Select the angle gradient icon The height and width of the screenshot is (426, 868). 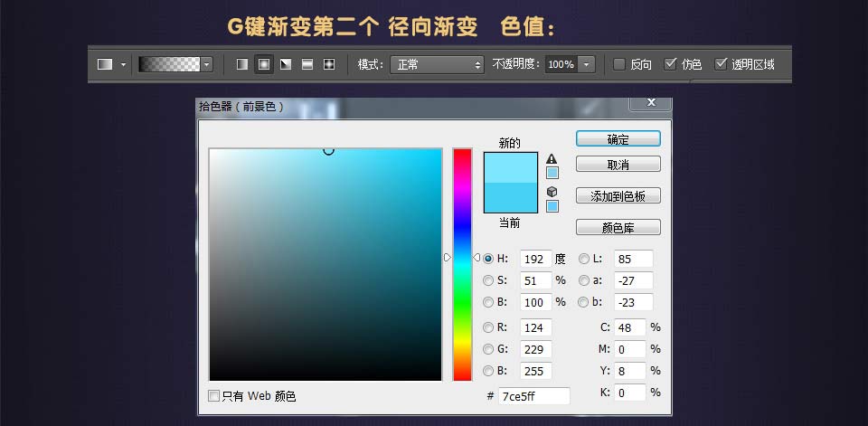point(285,64)
